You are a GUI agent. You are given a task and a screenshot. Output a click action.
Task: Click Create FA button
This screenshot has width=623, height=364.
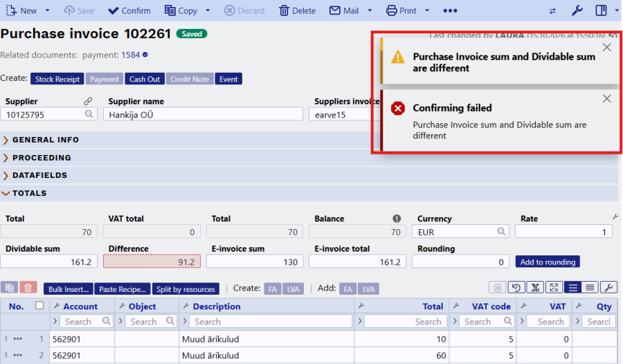coord(273,289)
